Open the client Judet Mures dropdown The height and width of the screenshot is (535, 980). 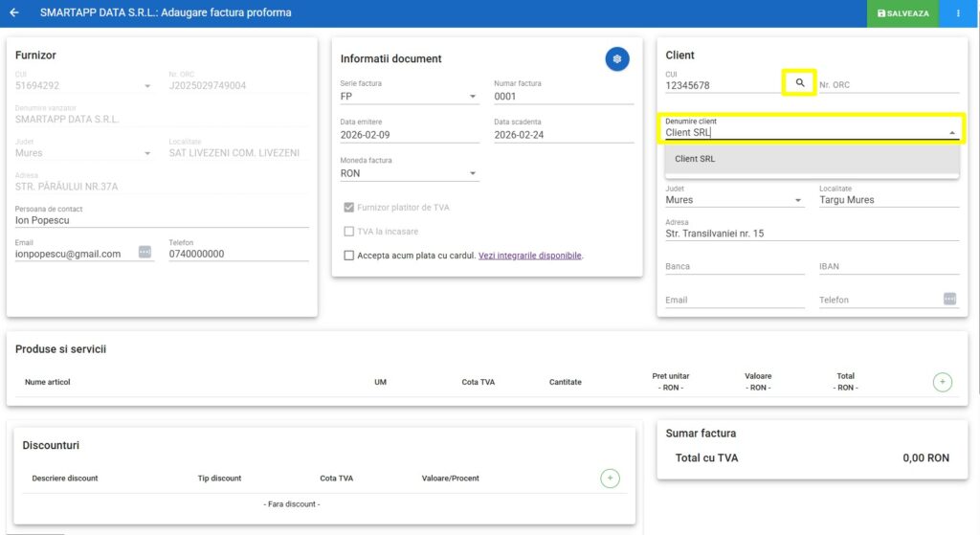[734, 200]
